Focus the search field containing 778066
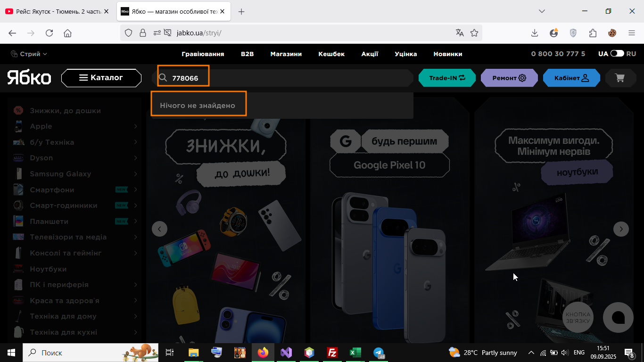 click(283, 78)
